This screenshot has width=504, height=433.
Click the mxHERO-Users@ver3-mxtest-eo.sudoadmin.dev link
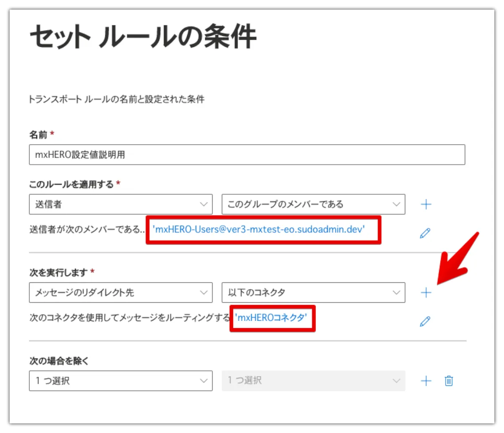point(259,229)
